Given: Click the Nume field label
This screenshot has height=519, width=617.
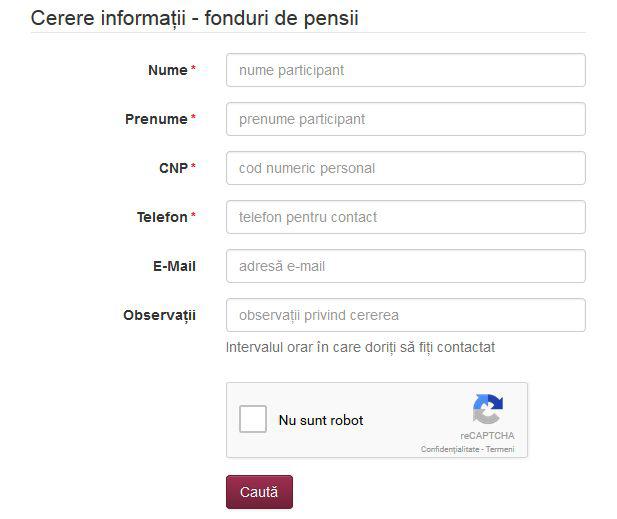Looking at the screenshot, I should point(167,70).
